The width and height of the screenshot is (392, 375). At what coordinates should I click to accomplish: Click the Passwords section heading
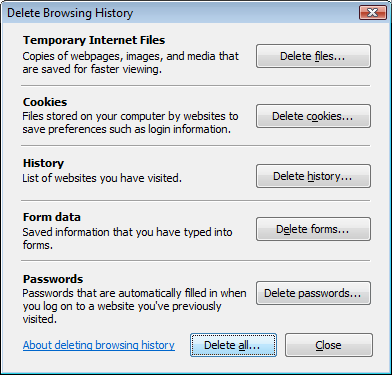click(53, 279)
